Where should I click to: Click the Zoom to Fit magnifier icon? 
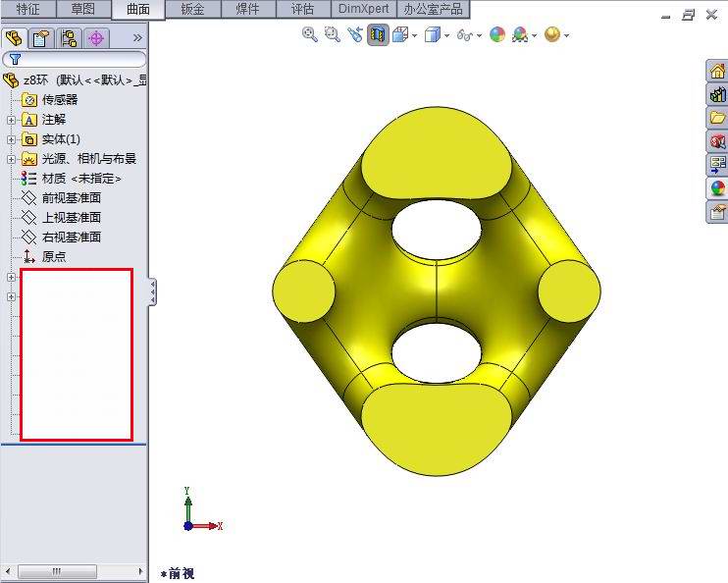coord(310,34)
